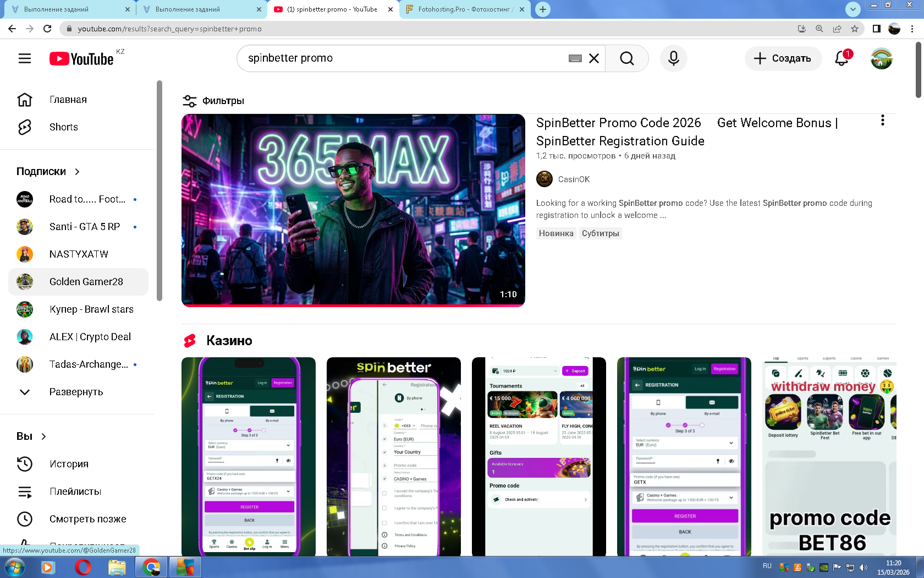Start voice search with the microphone icon

(673, 58)
